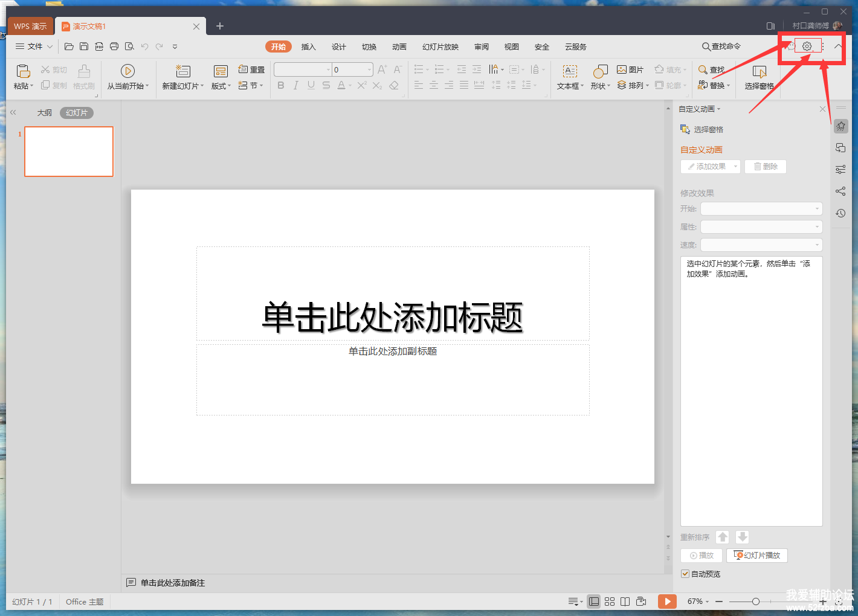Toggle the 自动预览 checkbox
This screenshot has width=858, height=616.
tap(685, 574)
